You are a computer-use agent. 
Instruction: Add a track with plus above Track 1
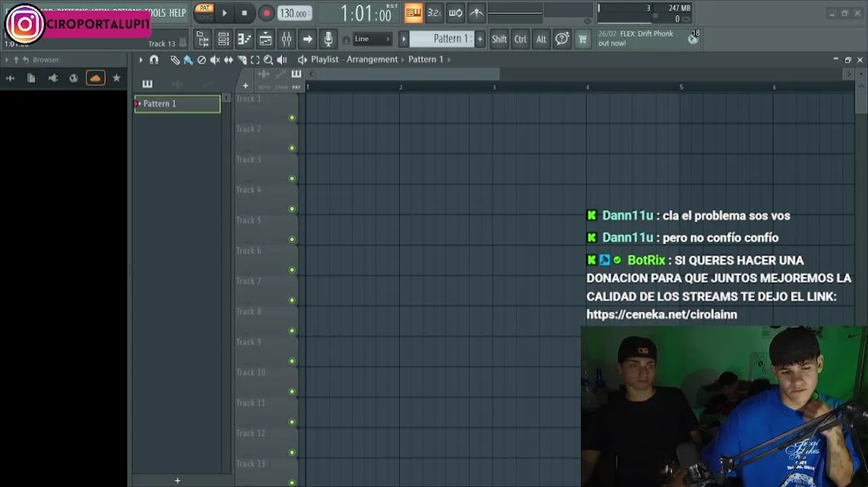(245, 86)
